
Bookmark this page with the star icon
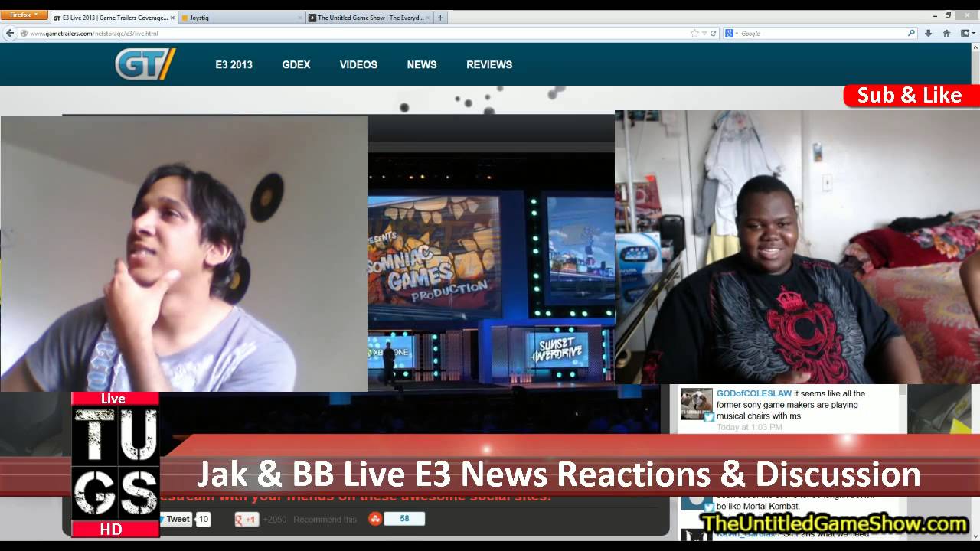[694, 34]
